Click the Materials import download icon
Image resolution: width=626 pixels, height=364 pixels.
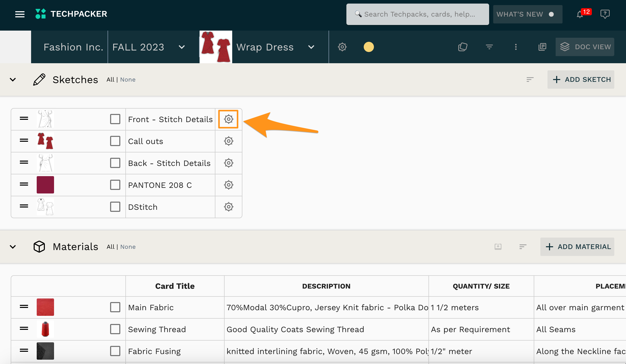[498, 246]
